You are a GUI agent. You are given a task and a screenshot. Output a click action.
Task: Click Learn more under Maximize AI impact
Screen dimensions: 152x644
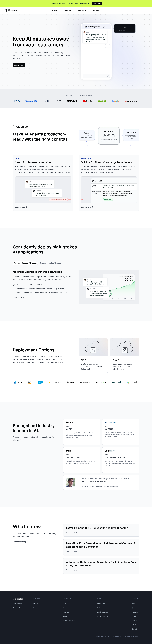click(18, 298)
